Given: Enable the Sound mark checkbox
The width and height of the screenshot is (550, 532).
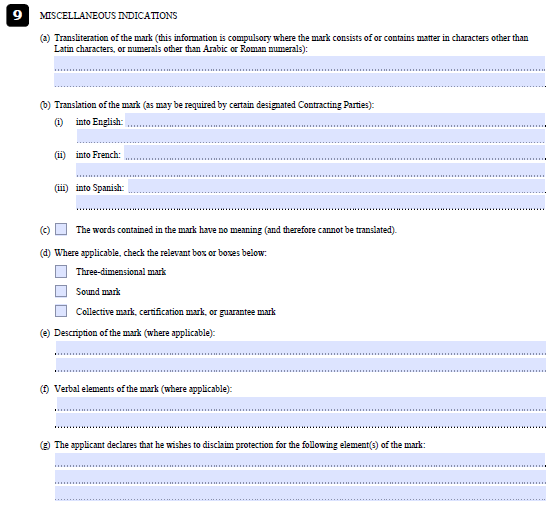Looking at the screenshot, I should (61, 291).
